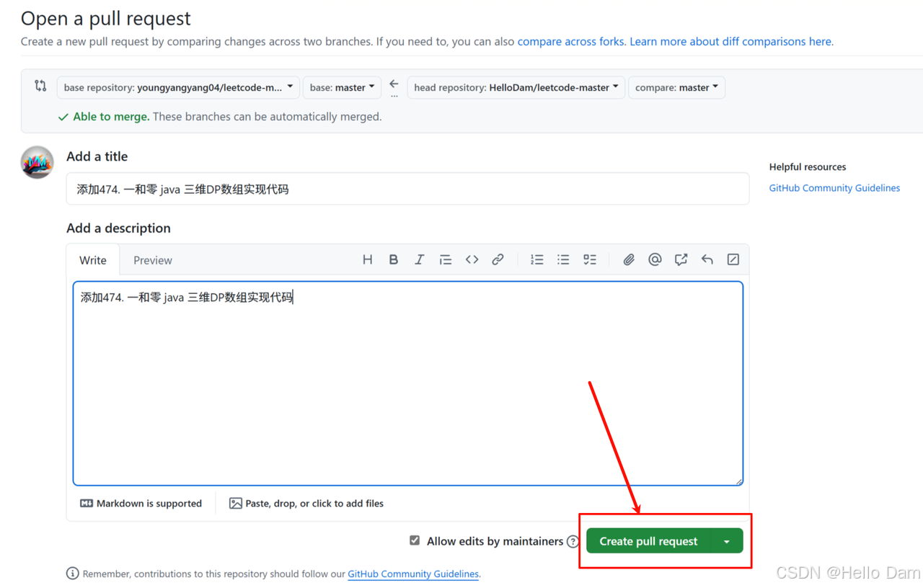The width and height of the screenshot is (923, 588).
Task: Toggle Allow edits by maintainers checkbox
Action: [x=415, y=540]
